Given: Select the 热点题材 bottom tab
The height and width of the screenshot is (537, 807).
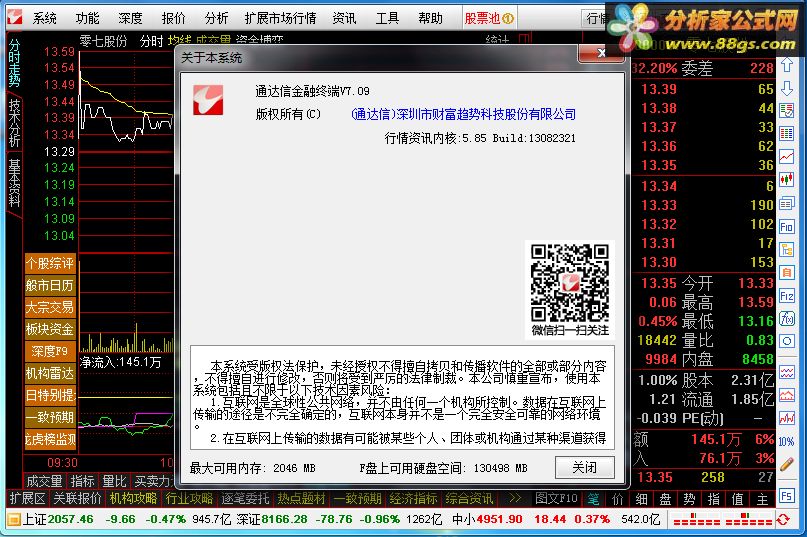Looking at the screenshot, I should click(x=302, y=498).
